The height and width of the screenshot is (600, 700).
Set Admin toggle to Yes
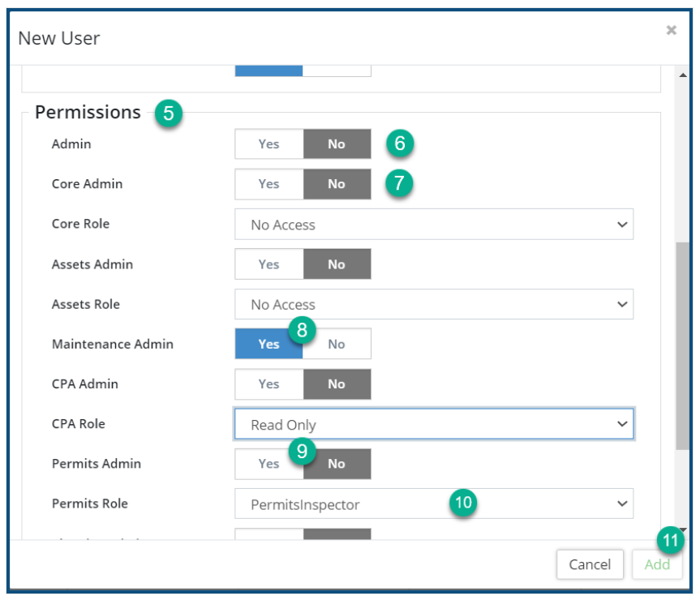(x=268, y=144)
